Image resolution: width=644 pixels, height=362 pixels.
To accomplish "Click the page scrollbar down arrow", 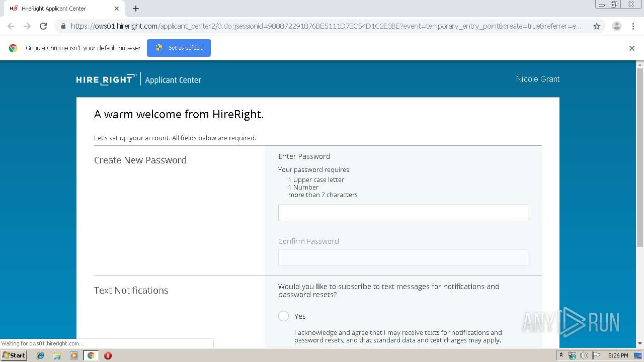I will pyautogui.click(x=640, y=343).
